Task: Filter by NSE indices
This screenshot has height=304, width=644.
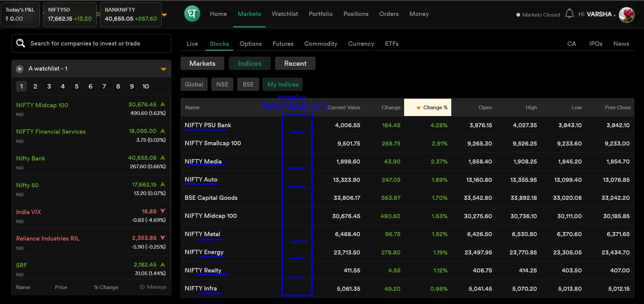Action: (223, 84)
